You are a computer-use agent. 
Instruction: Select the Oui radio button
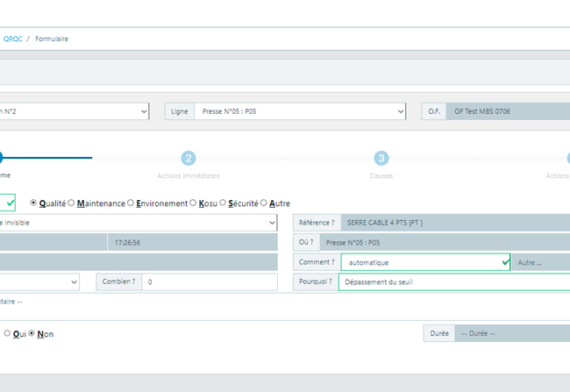7,333
